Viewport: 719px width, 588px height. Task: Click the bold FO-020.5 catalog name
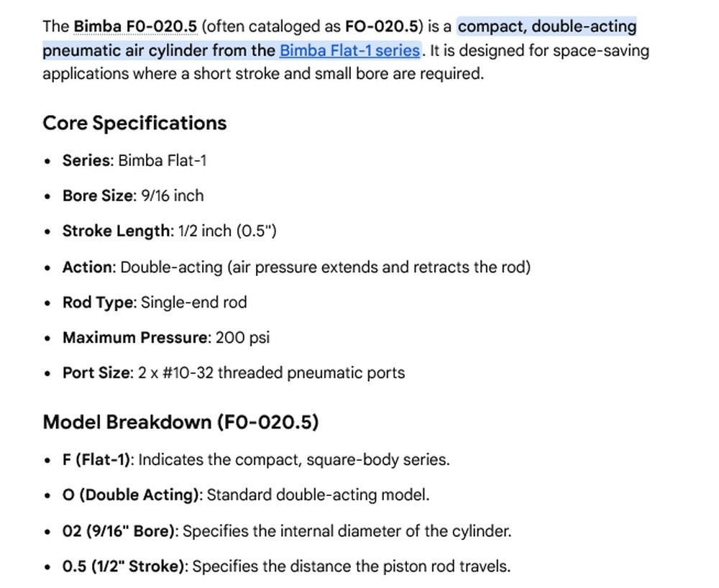click(x=382, y=27)
